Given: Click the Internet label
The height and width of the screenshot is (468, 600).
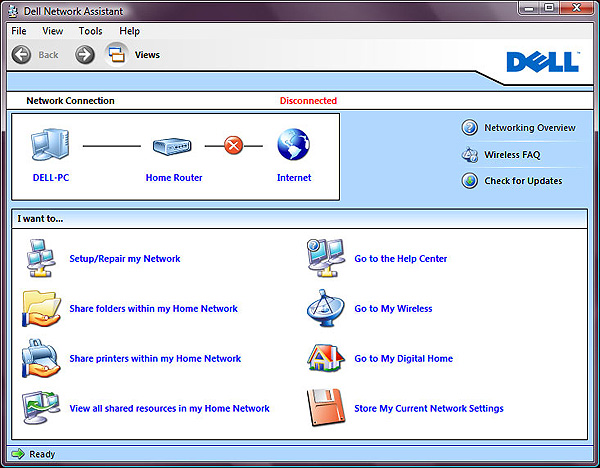Looking at the screenshot, I should tap(294, 178).
